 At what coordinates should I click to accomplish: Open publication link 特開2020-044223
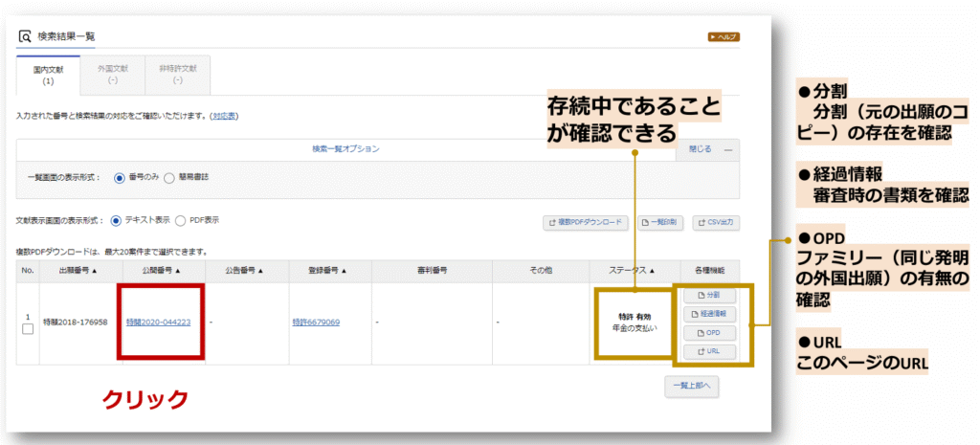pos(158,323)
